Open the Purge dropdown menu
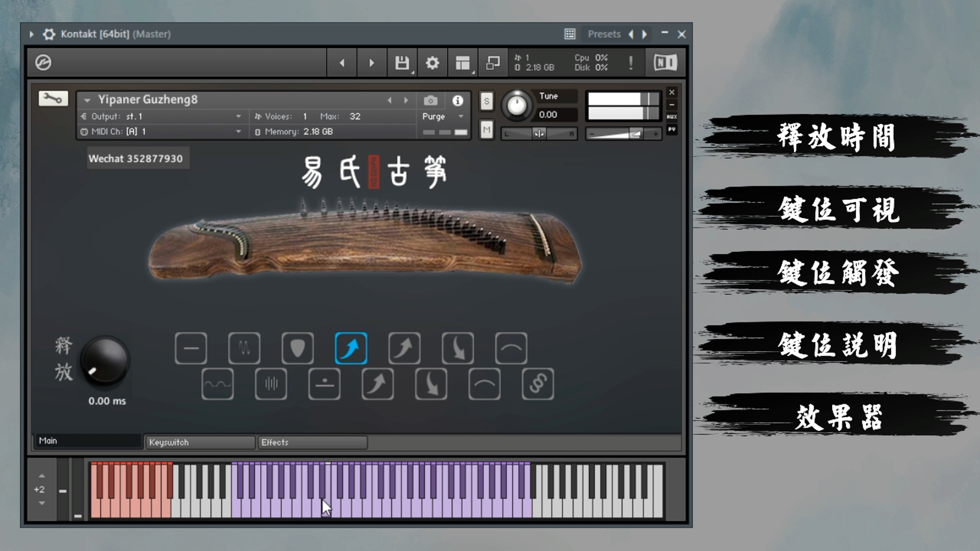Screen dimensions: 980x551 (x=461, y=116)
